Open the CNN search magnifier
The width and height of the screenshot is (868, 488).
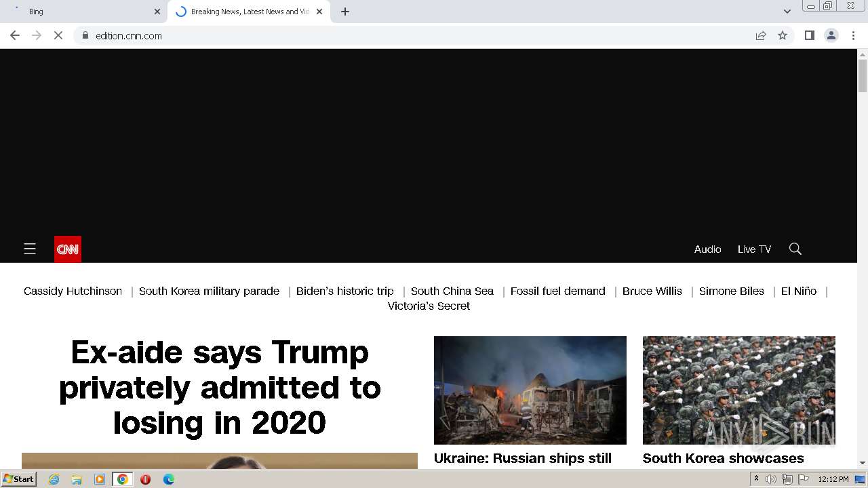795,249
